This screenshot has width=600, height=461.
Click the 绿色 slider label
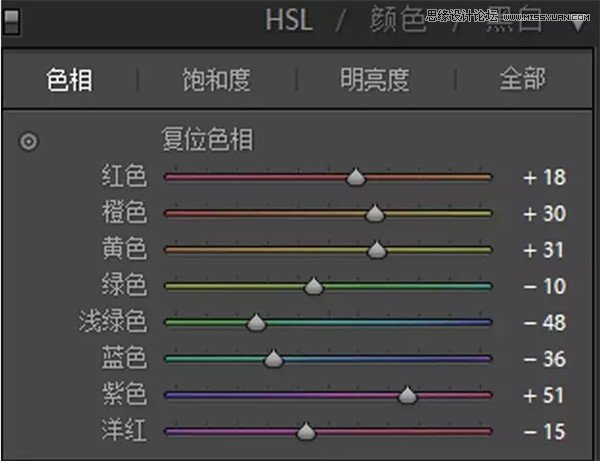(124, 285)
